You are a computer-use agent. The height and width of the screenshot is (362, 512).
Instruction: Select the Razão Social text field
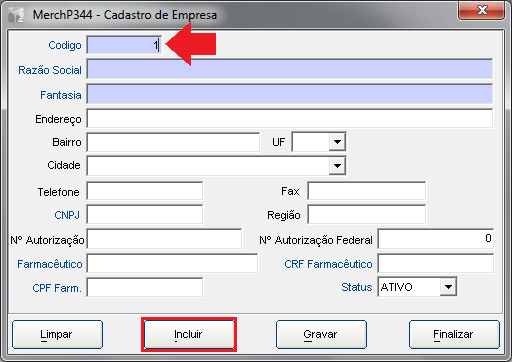tap(290, 69)
